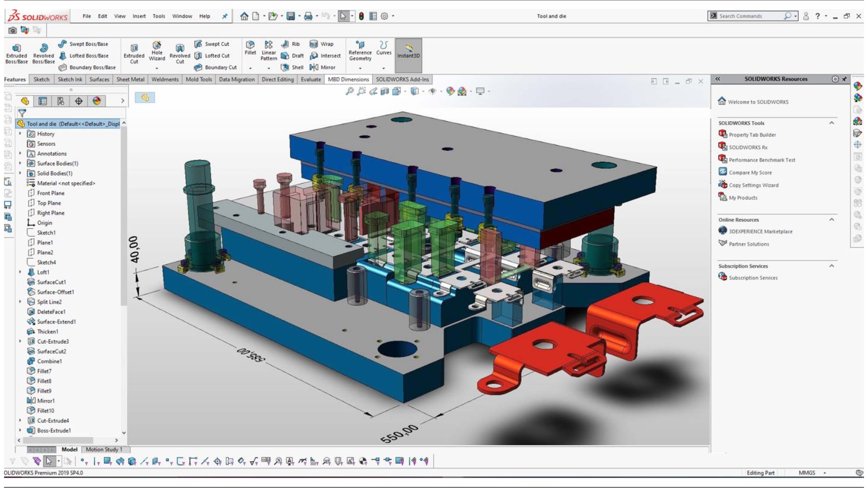This screenshot has height=488, width=868.
Task: Open the ConfigurationManager tab icon
Action: 61,101
